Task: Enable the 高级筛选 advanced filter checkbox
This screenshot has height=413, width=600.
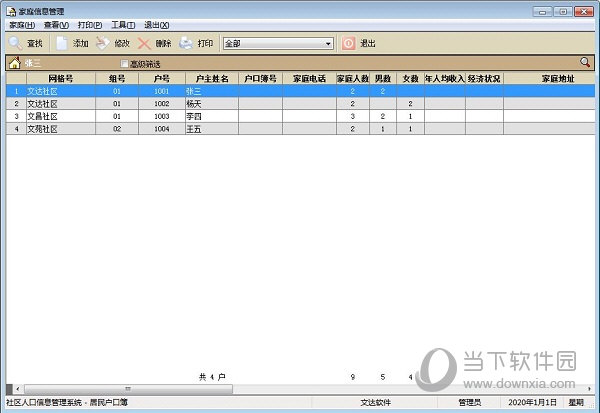Action: point(124,64)
